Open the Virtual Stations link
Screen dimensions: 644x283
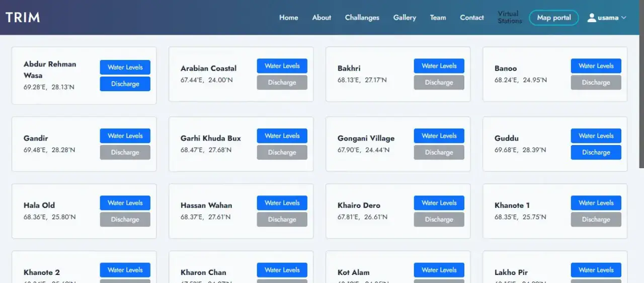tap(510, 18)
